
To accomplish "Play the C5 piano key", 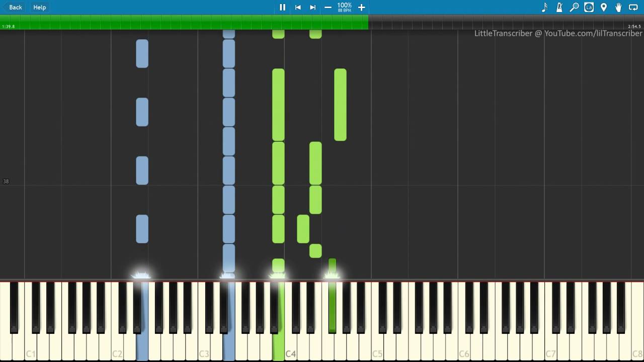I will coord(377,347).
